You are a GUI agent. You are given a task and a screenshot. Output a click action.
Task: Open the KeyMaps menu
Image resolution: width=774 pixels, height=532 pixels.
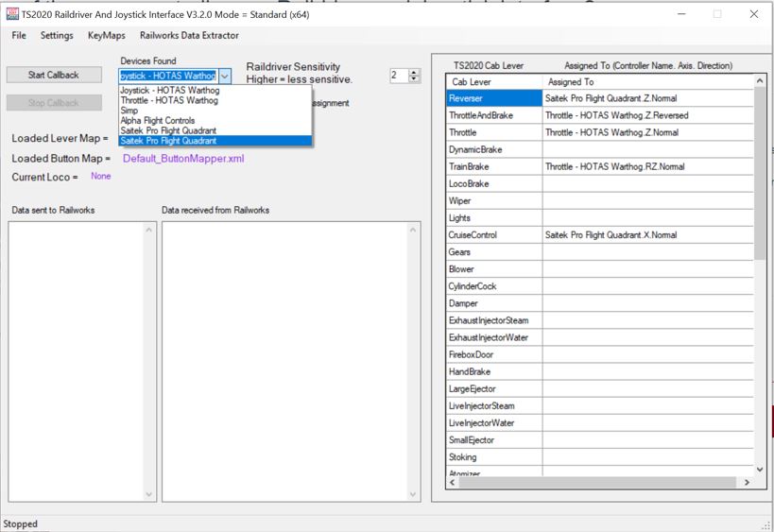pyautogui.click(x=106, y=35)
